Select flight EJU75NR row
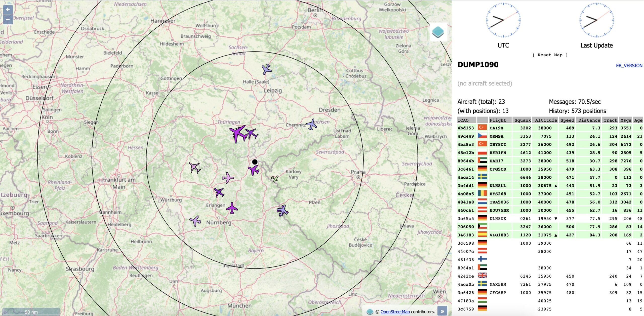 coord(550,210)
